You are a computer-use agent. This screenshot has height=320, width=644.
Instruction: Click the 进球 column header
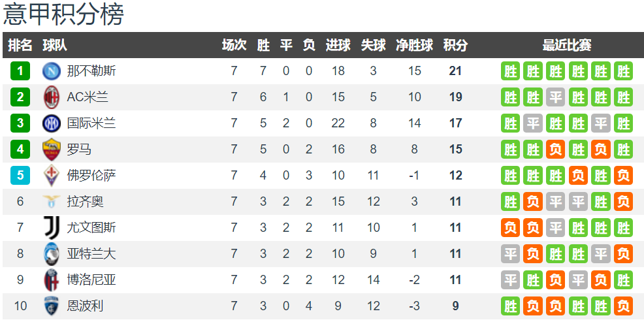[338, 45]
